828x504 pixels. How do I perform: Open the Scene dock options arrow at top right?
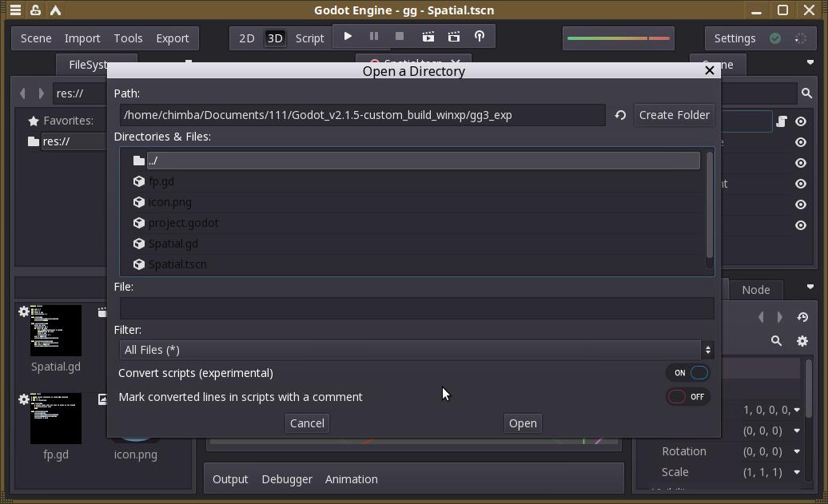coord(810,63)
